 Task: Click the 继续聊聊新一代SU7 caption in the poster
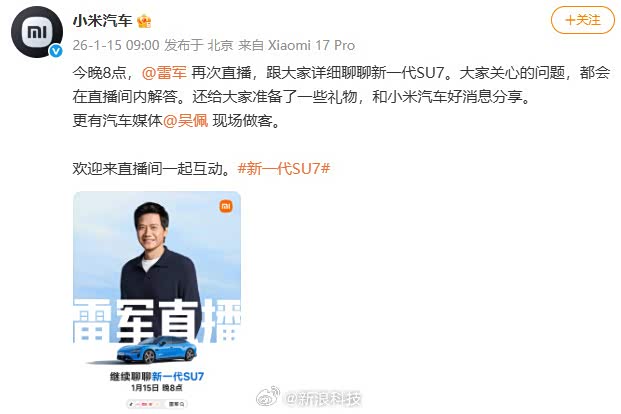click(x=157, y=376)
